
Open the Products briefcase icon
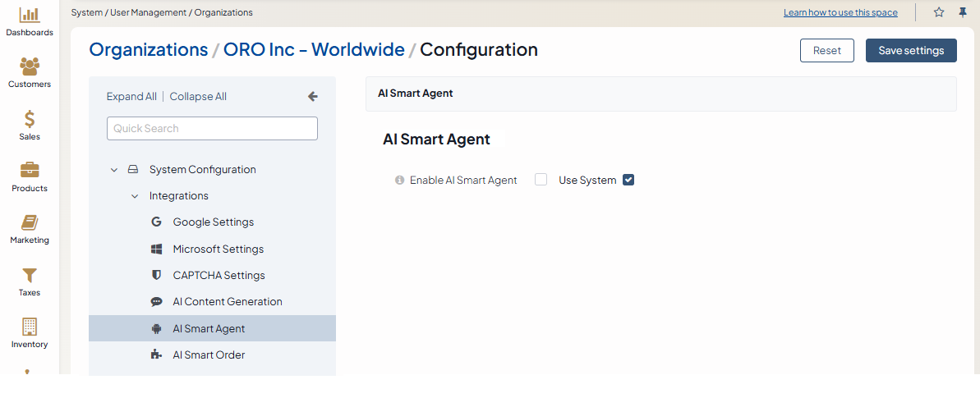pyautogui.click(x=30, y=171)
